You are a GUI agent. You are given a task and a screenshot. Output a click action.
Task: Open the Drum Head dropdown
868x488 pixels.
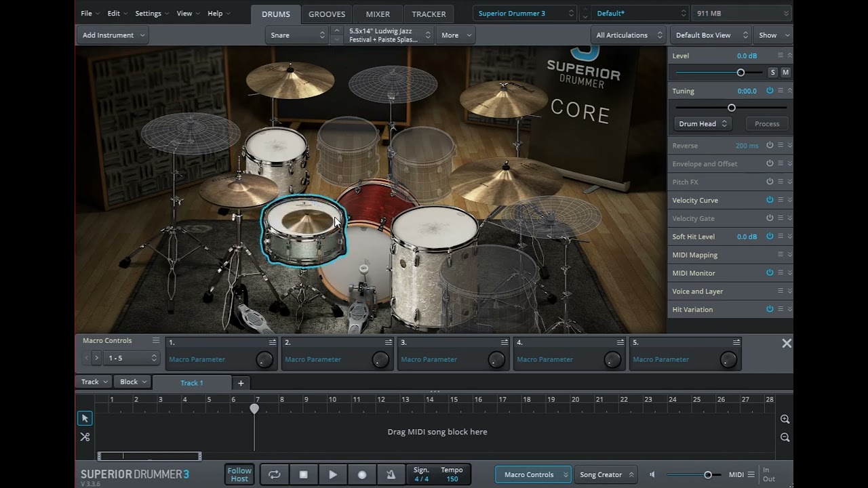point(703,124)
